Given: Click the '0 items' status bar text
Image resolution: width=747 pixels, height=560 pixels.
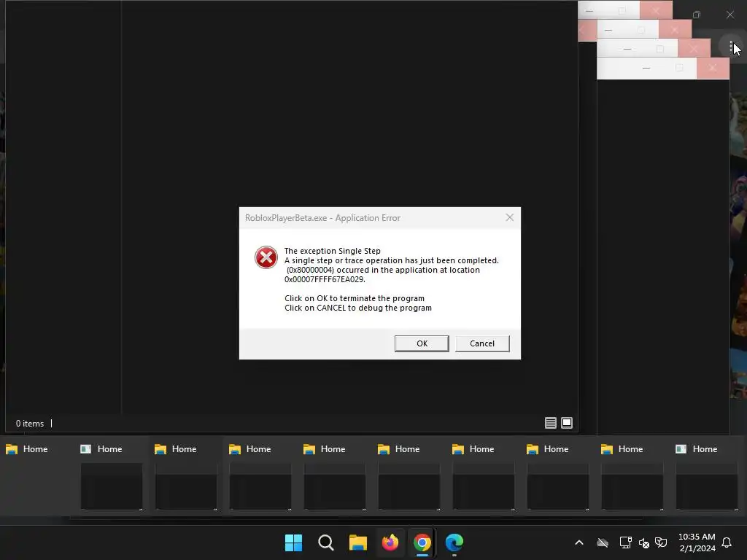Looking at the screenshot, I should [29, 424].
